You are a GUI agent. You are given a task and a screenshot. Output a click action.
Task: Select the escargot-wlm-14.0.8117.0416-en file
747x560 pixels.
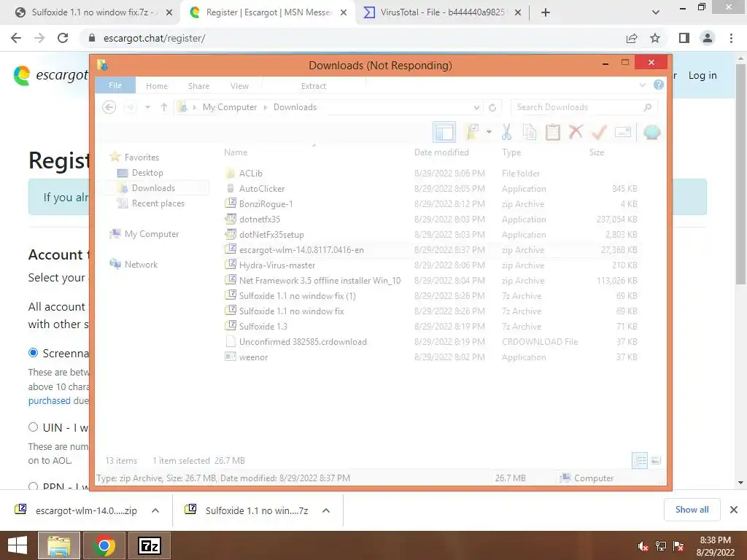point(301,250)
